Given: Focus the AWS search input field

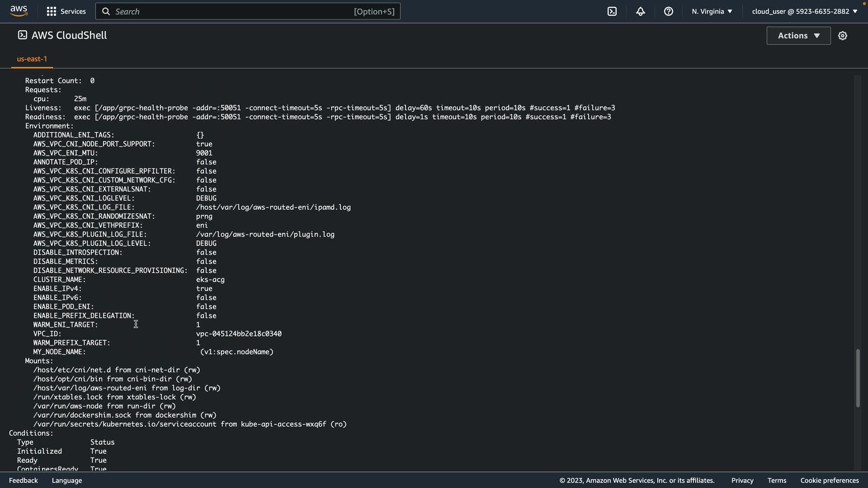Looking at the screenshot, I should pyautogui.click(x=235, y=11).
